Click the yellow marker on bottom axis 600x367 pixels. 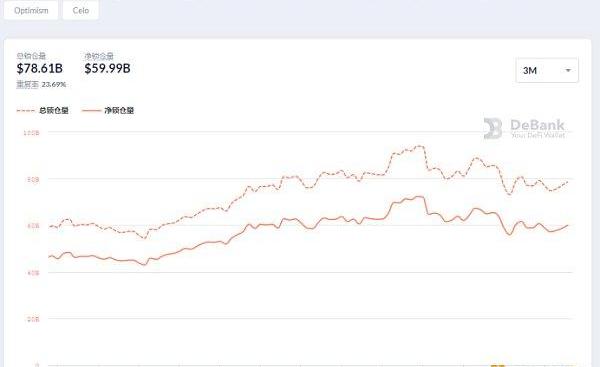(x=498, y=365)
